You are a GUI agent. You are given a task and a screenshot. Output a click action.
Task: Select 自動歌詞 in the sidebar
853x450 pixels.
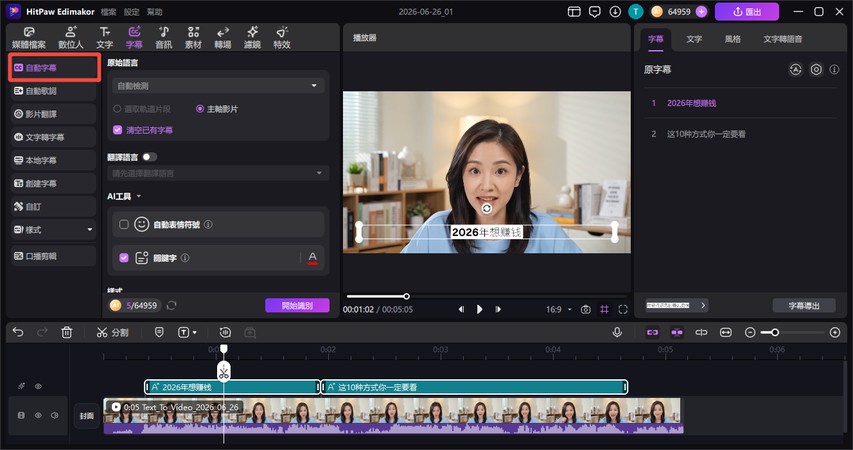click(53, 91)
